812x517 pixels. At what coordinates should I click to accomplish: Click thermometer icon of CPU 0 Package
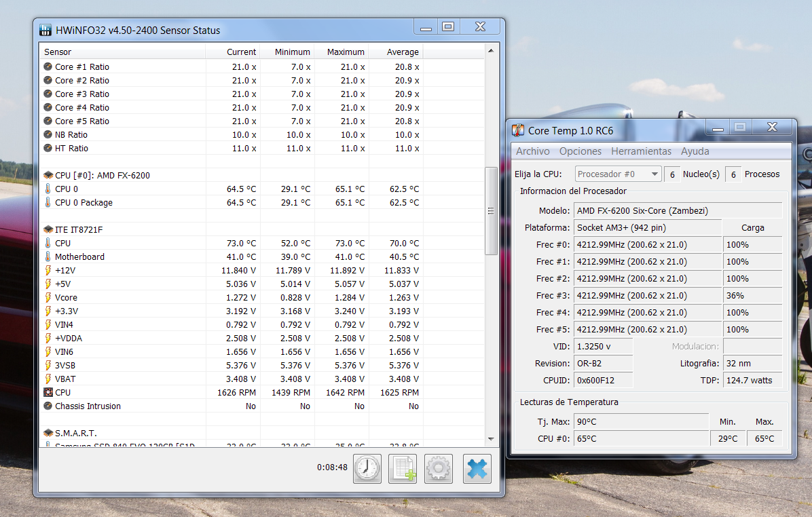[48, 202]
